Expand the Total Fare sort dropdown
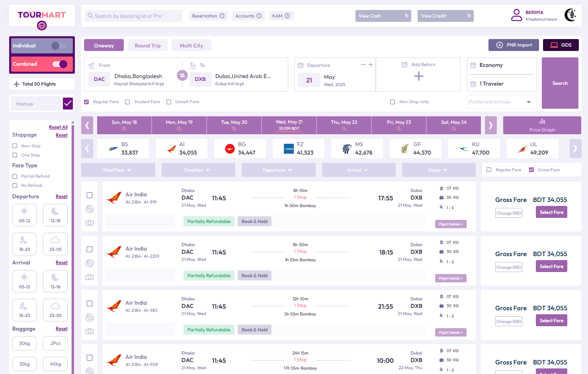588x374 pixels. pyautogui.click(x=118, y=170)
